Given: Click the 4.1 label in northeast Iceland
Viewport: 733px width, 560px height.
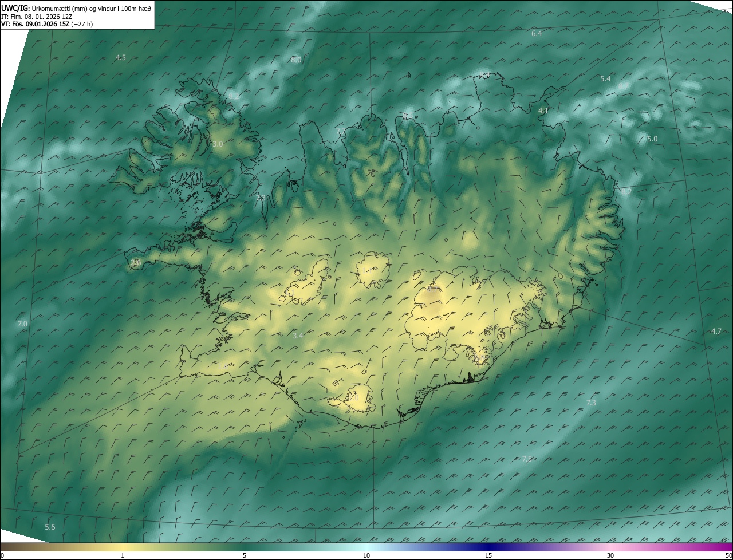Looking at the screenshot, I should [543, 111].
